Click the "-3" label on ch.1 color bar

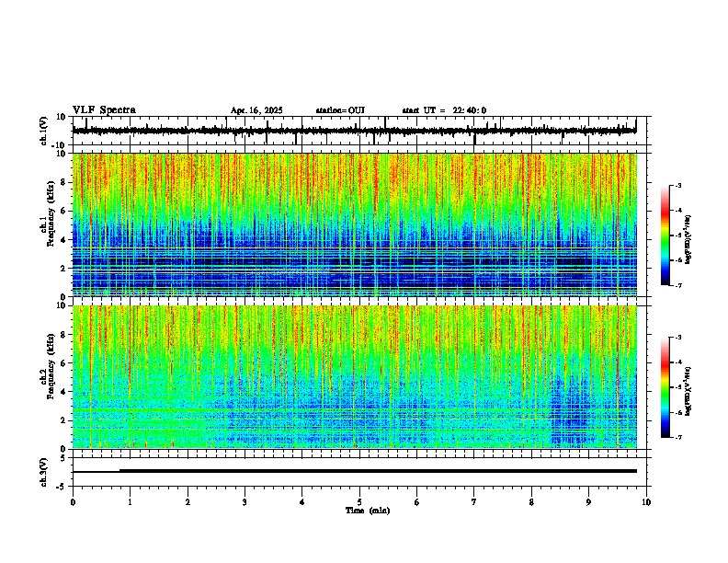678,185
